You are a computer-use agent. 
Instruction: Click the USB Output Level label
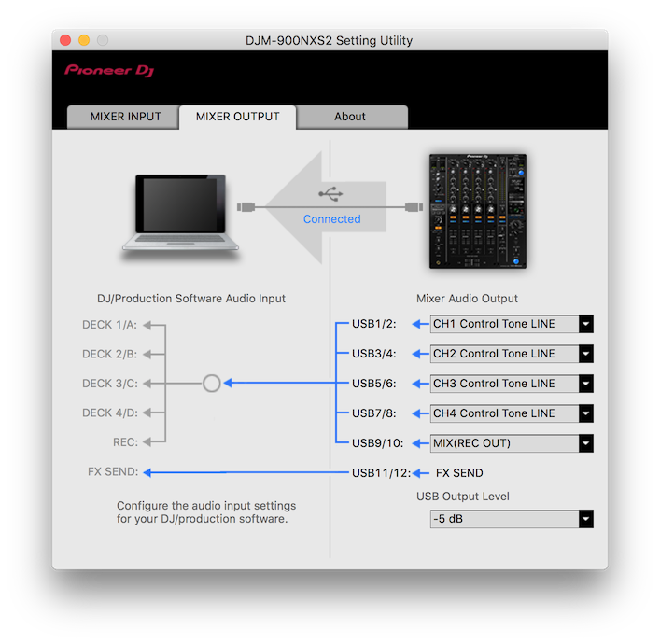click(463, 497)
